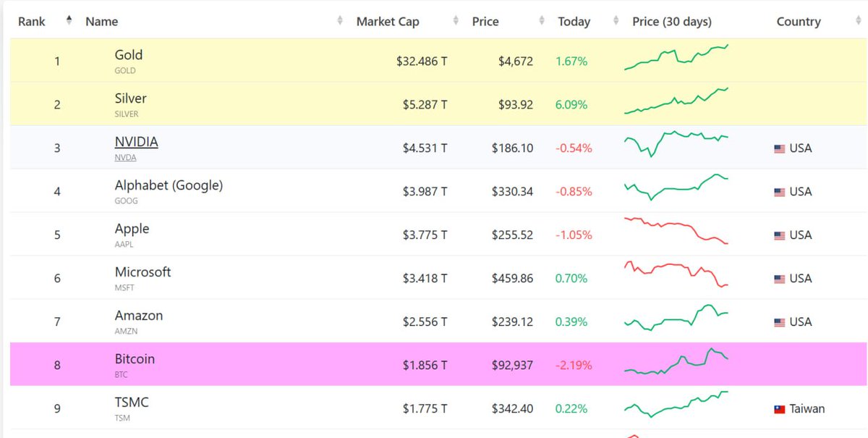Click Microsoft 30-day price sparkline

point(676,274)
